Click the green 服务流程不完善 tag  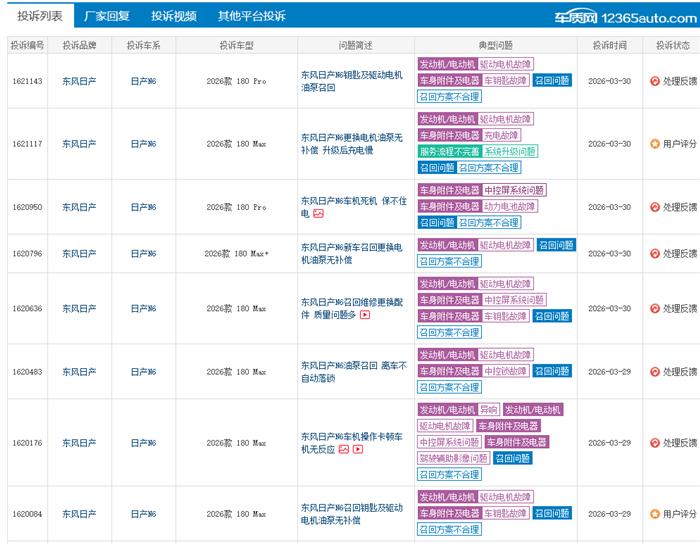tap(448, 151)
